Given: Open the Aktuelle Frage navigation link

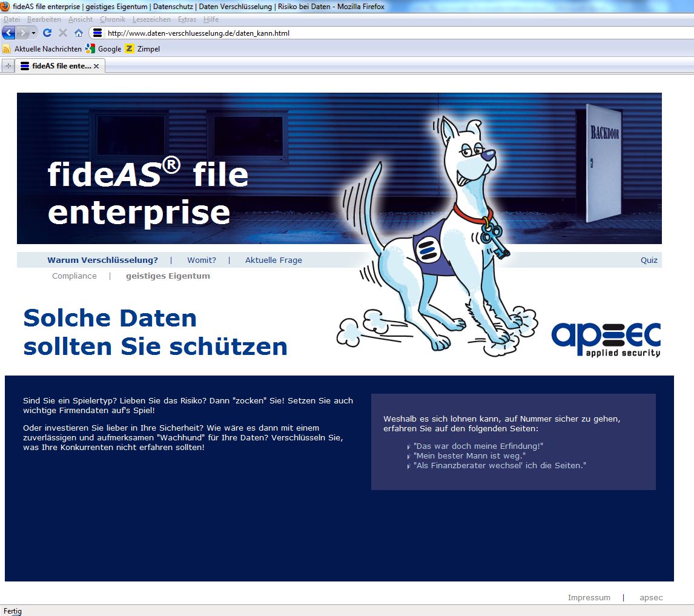Looking at the screenshot, I should coord(274,260).
